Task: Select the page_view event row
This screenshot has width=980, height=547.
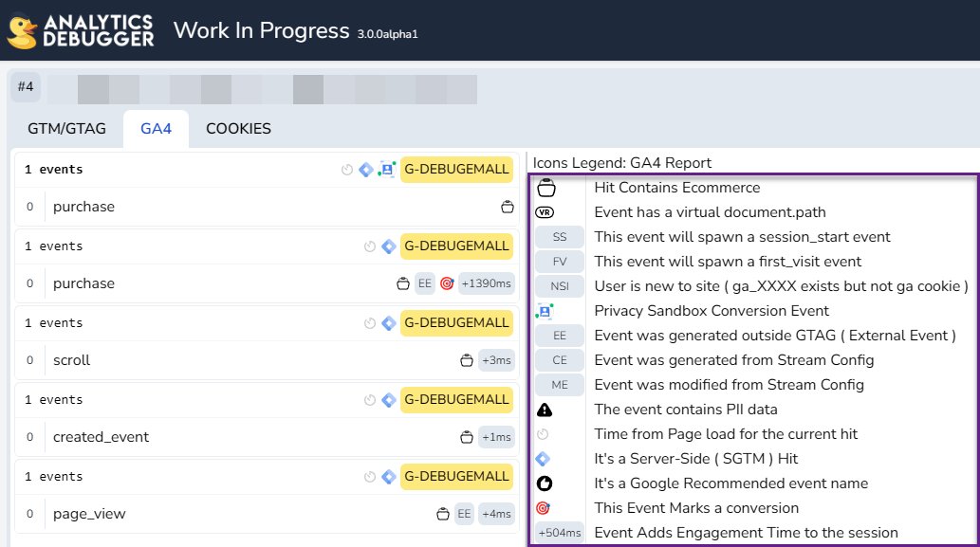Action: [267, 514]
